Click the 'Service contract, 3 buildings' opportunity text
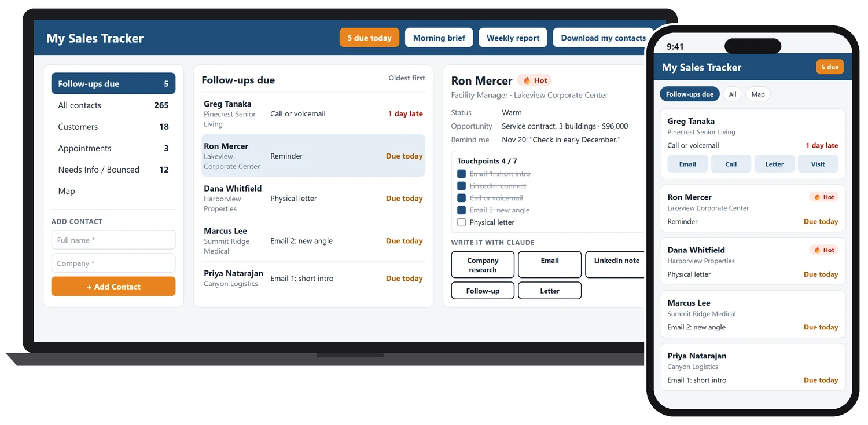Screen dimensions: 868x425 coord(565,126)
